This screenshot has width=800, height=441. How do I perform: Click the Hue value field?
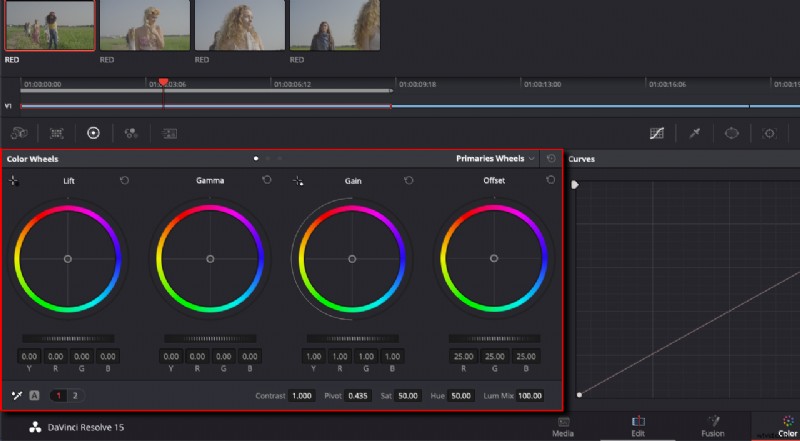(x=461, y=396)
